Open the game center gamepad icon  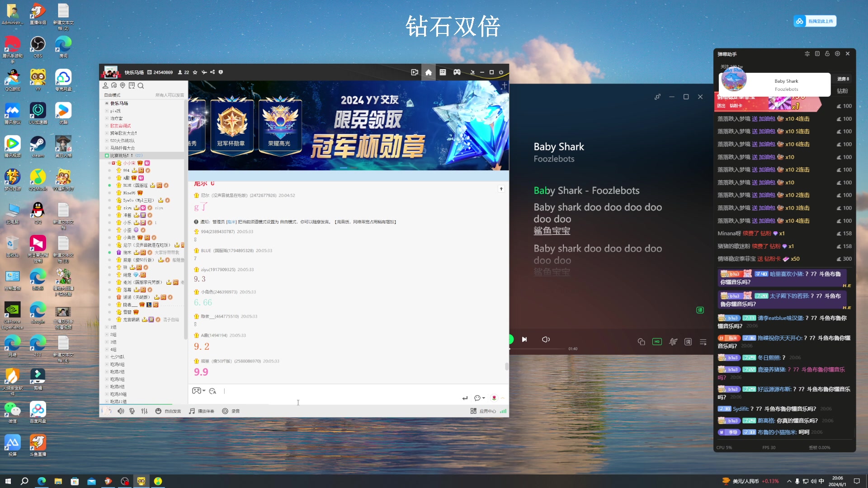pos(457,72)
